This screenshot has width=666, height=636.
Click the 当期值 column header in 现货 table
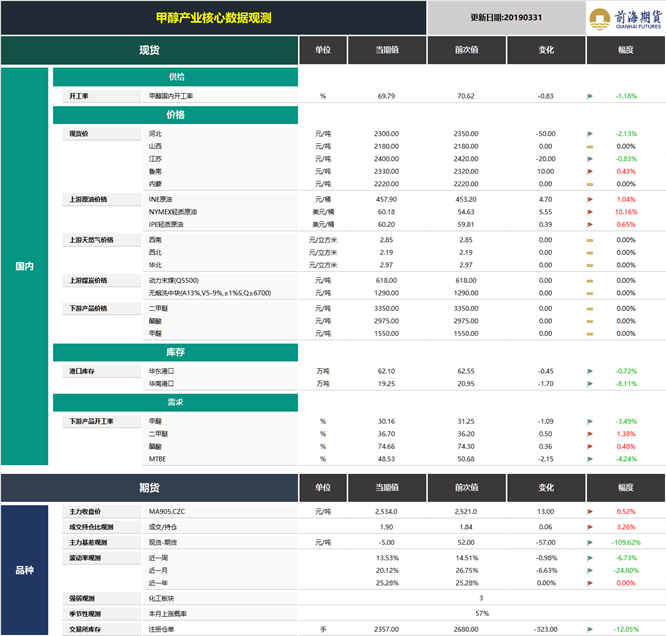tap(387, 50)
